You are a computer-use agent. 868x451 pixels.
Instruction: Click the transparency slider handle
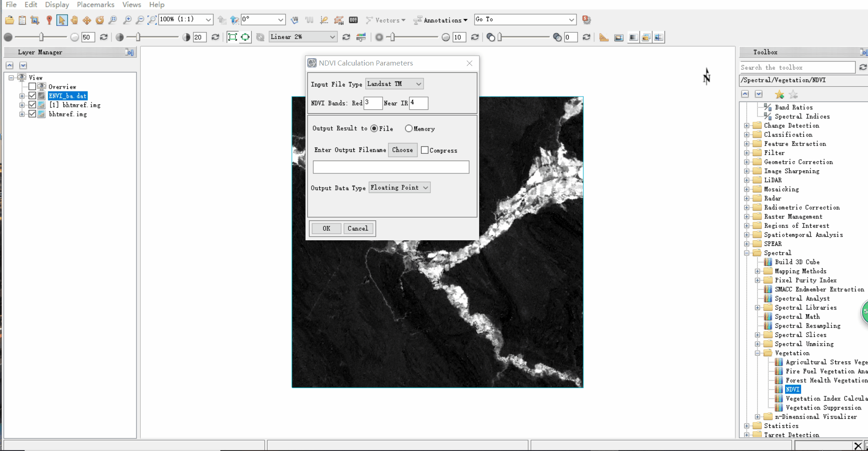pos(500,37)
